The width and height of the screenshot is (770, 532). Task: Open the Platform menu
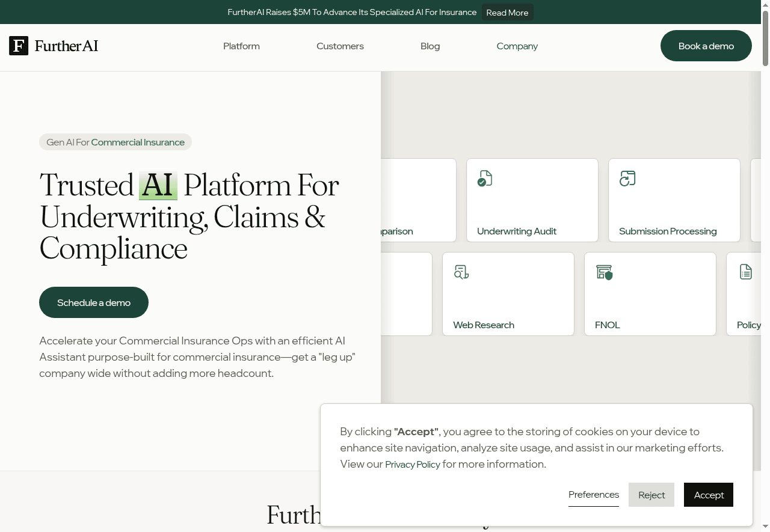coord(241,46)
